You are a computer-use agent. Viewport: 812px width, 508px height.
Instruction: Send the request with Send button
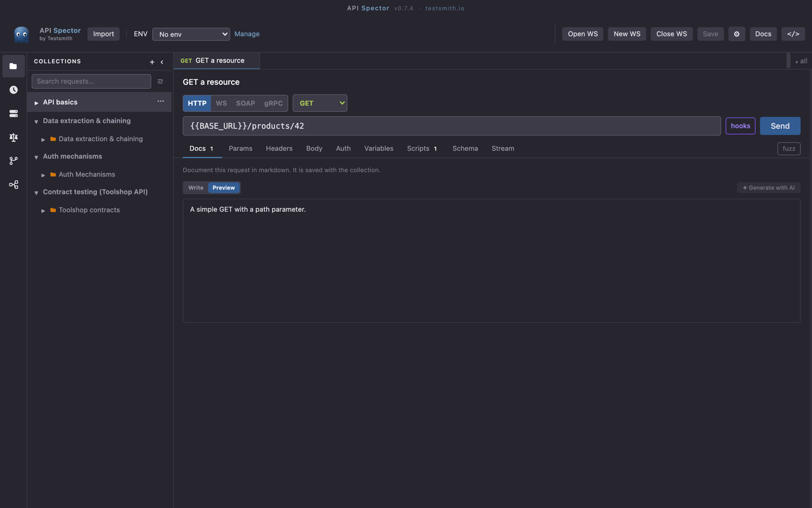tap(780, 126)
